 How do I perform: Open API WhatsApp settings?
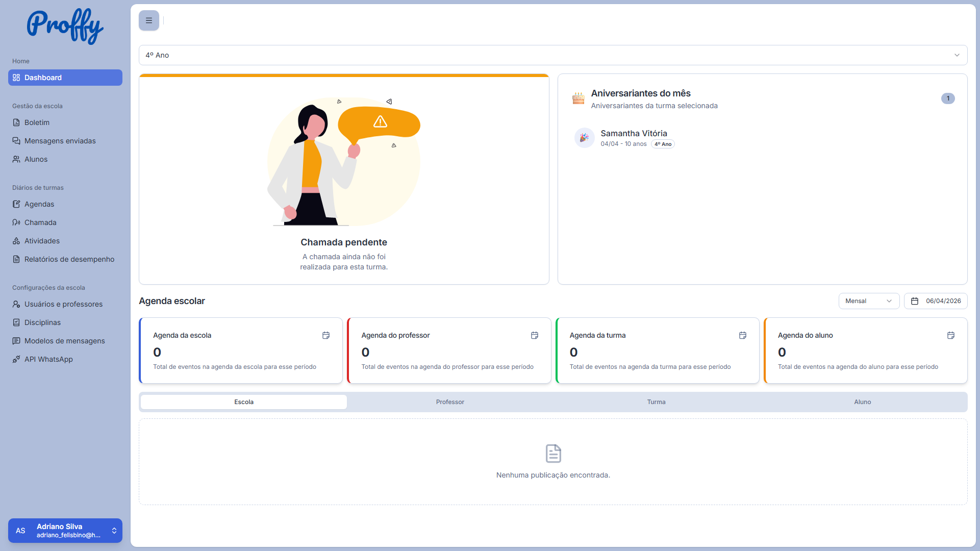pos(48,359)
